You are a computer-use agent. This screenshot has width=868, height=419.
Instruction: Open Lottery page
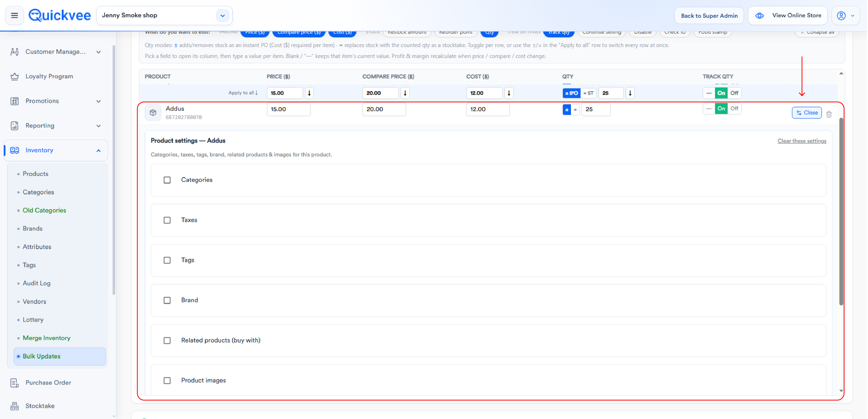tap(33, 320)
